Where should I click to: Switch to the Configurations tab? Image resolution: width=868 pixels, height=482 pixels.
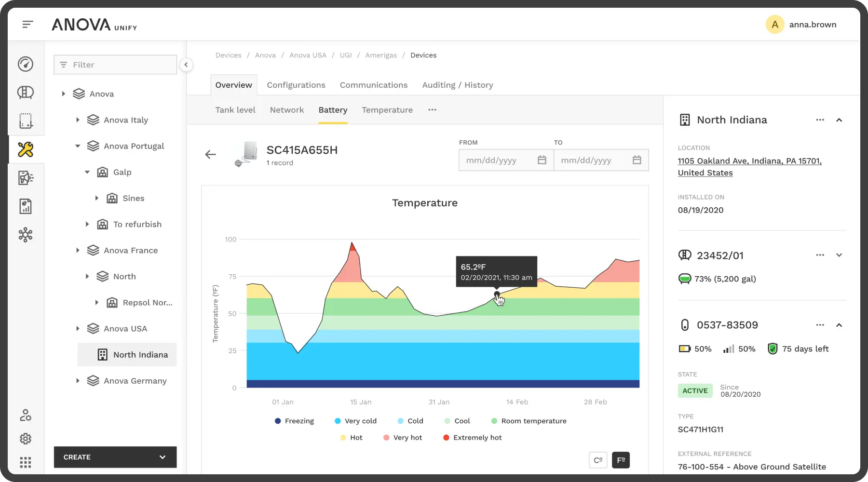click(296, 85)
